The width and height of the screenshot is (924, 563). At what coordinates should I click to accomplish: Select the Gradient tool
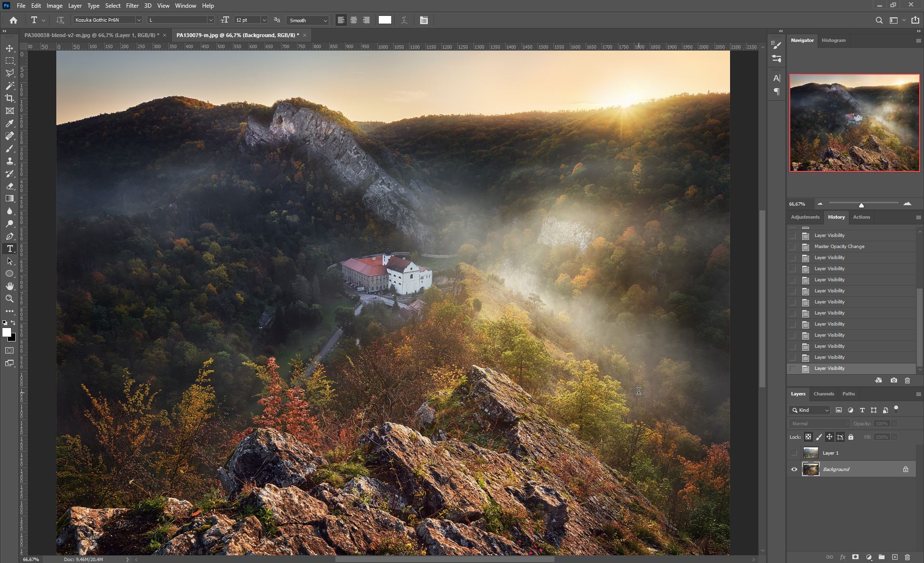tap(10, 198)
